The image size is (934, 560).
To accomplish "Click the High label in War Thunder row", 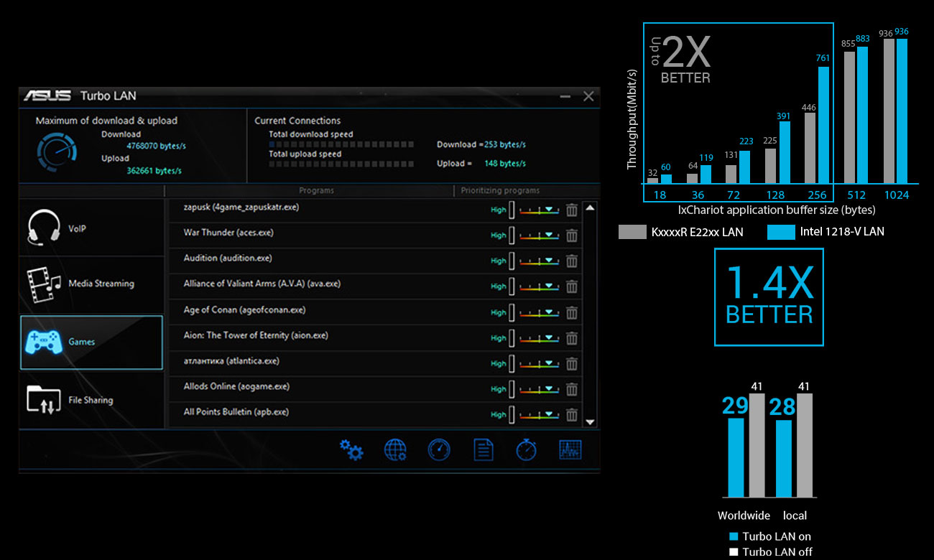I will 499,235.
